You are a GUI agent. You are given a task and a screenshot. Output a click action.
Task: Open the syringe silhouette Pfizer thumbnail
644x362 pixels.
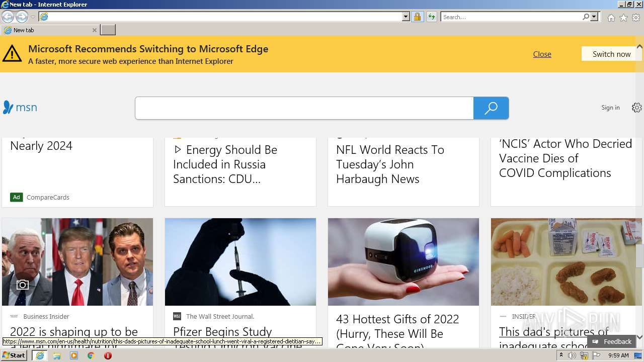click(x=240, y=262)
